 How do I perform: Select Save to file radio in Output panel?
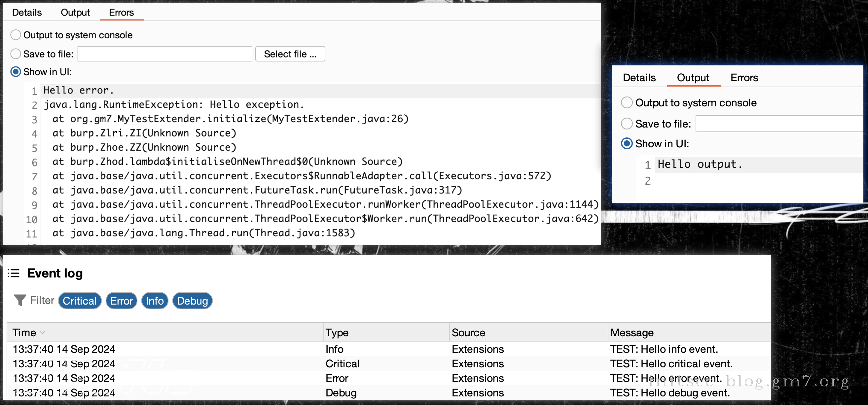pos(627,124)
